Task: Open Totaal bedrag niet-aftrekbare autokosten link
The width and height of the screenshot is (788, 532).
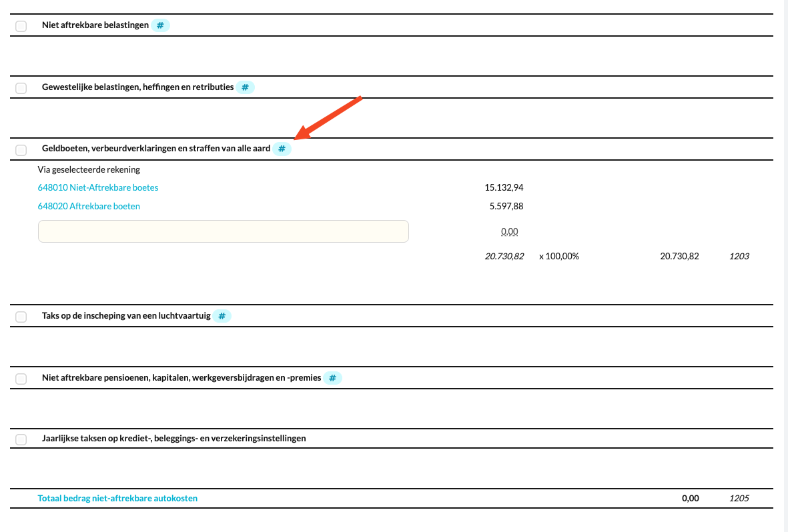Action: 117,499
